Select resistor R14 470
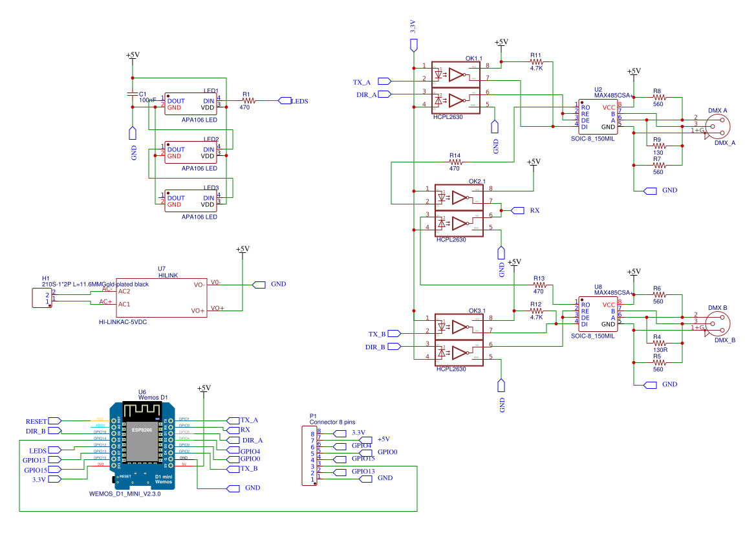Image resolution: width=756 pixels, height=535 pixels. [x=456, y=162]
